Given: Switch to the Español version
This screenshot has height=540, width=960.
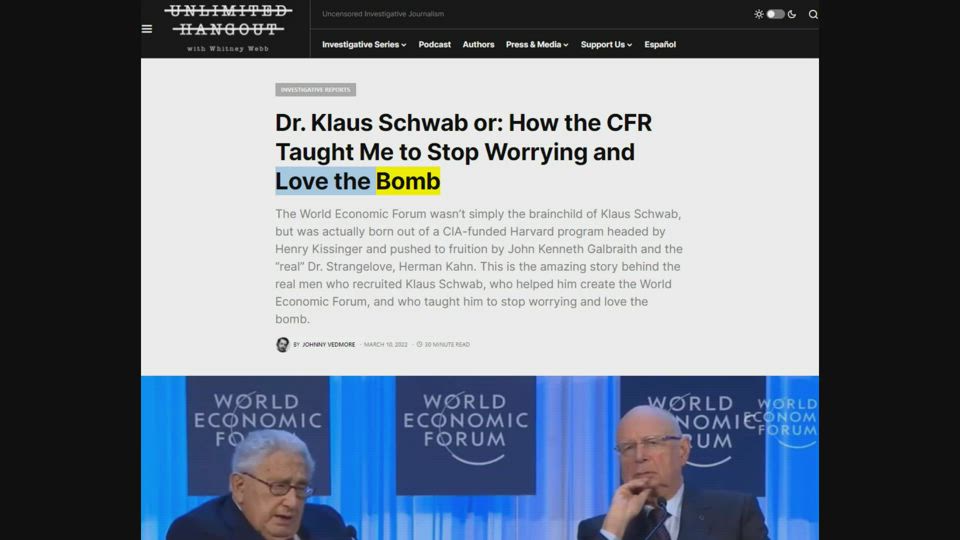Looking at the screenshot, I should tap(660, 45).
